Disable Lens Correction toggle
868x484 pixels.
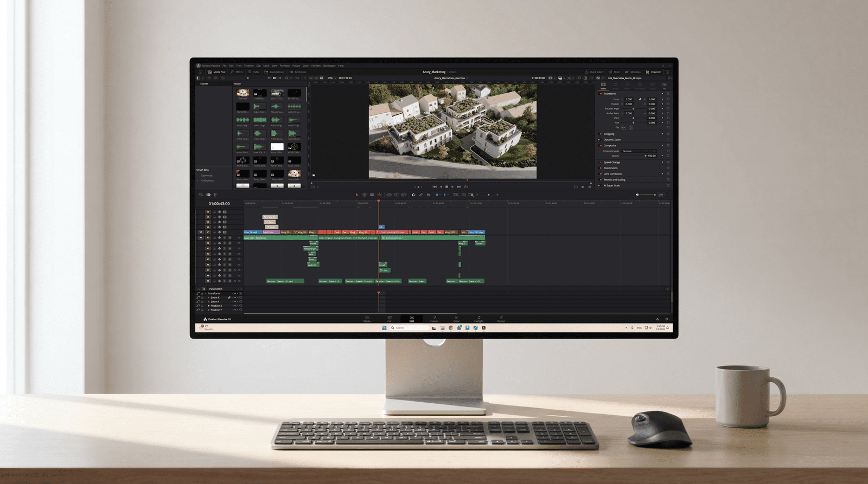tap(600, 174)
